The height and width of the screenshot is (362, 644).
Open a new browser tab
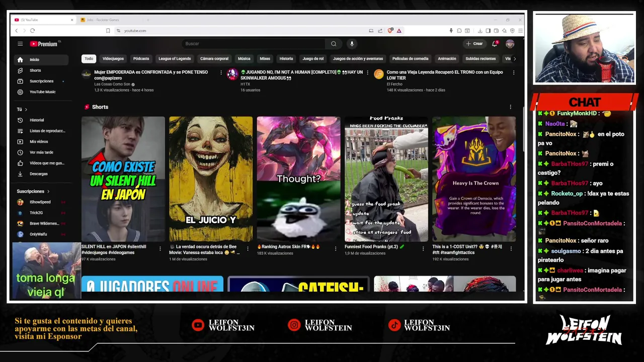(148, 20)
